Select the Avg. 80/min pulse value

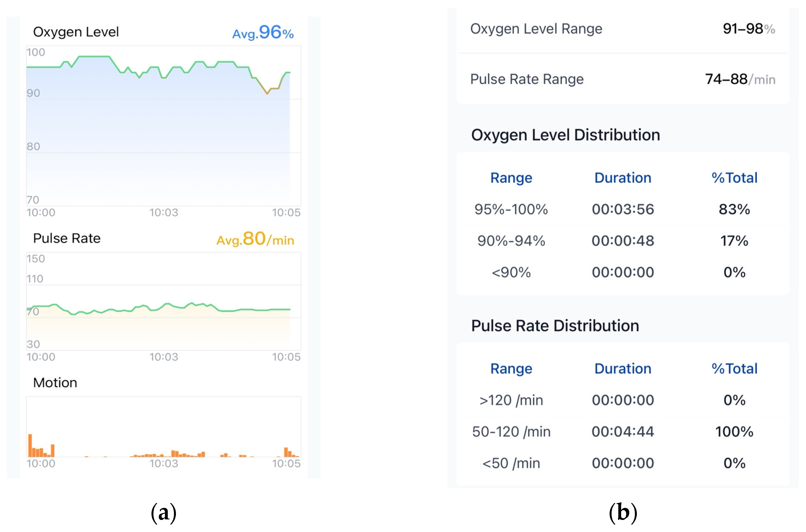pyautogui.click(x=255, y=239)
